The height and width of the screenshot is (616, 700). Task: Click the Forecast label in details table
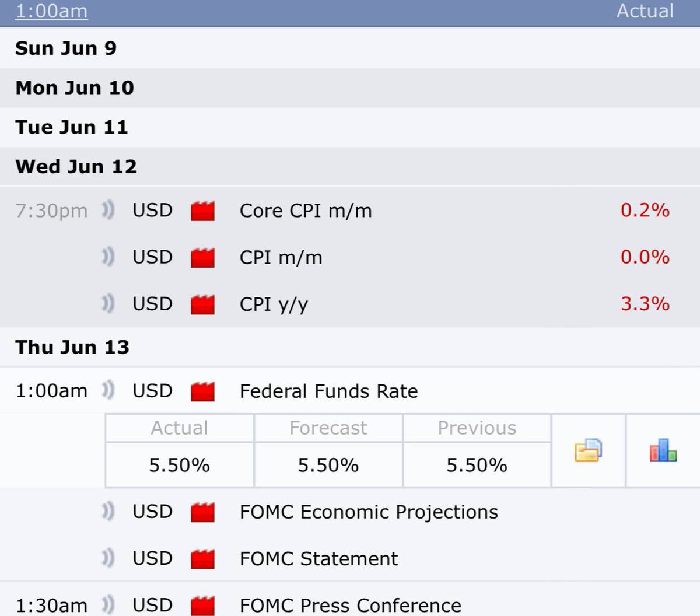point(328,428)
